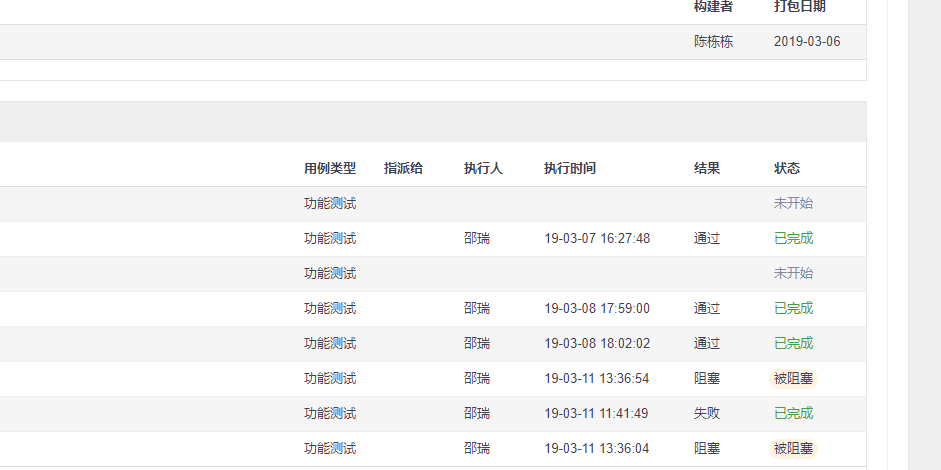941x470 pixels.
Task: Click the 失败 result cell
Action: [x=707, y=413]
